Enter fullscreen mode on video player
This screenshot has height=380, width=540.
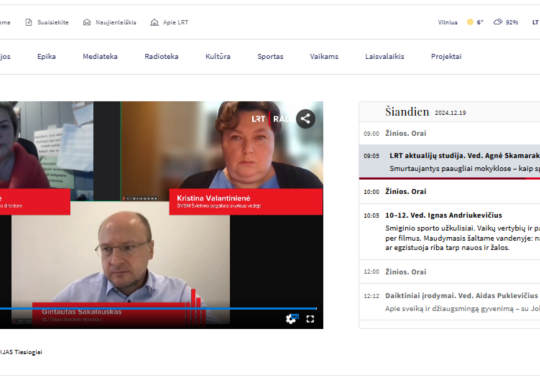(x=310, y=319)
